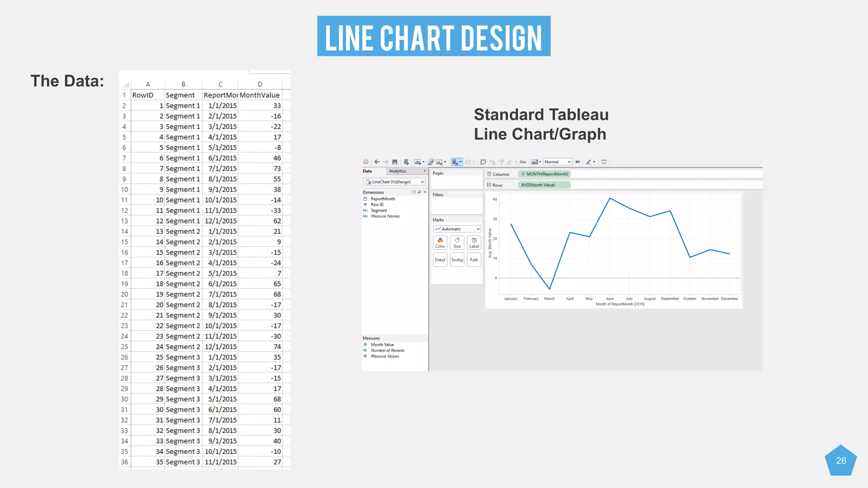Click the Pages shelf
The image size is (868, 488).
(x=457, y=180)
